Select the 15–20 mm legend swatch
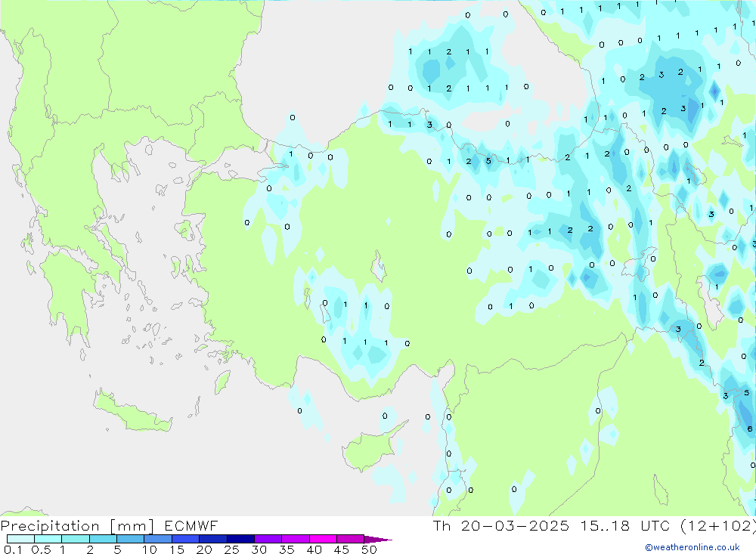The image size is (756, 554). [x=185, y=539]
